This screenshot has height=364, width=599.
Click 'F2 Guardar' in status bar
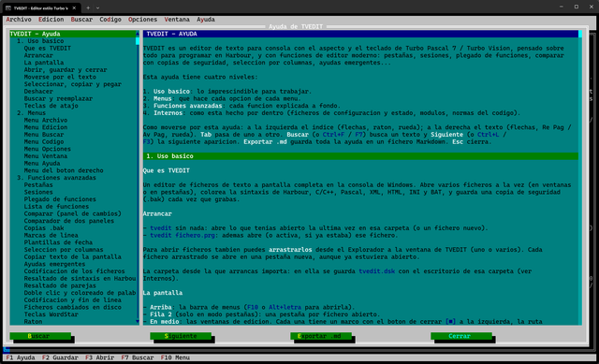click(60, 357)
